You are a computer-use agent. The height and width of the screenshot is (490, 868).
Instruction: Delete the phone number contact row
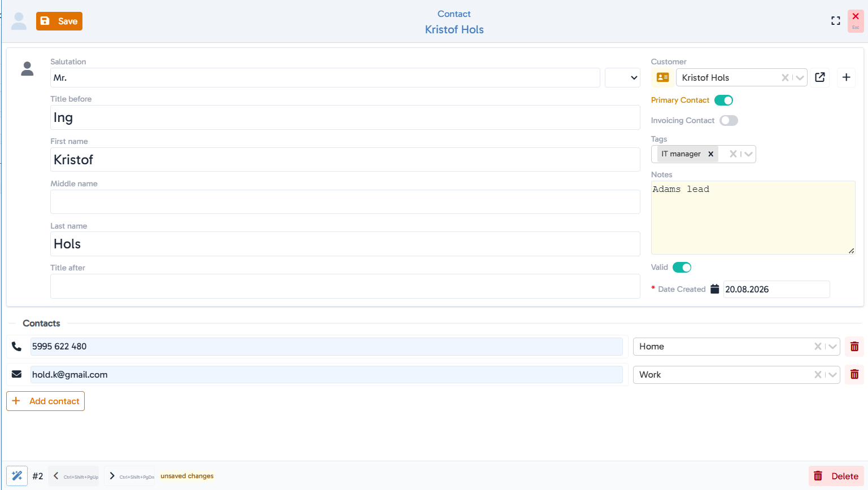pos(854,347)
